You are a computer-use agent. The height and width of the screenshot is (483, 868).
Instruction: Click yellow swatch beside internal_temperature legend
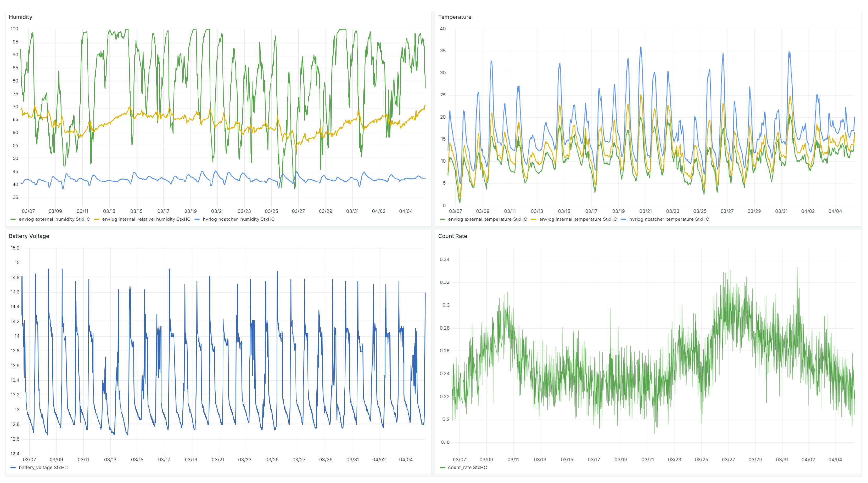[x=533, y=219]
